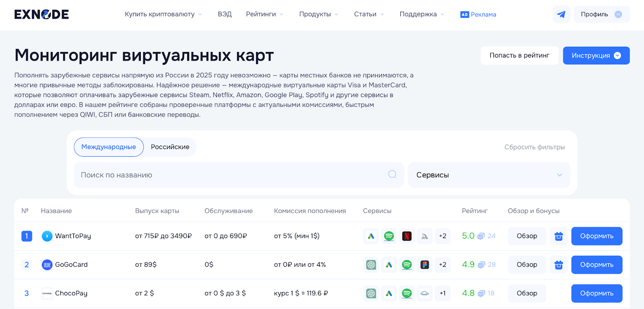Click the Netflix icon in WantToPay row
644x309 pixels.
[407, 236]
